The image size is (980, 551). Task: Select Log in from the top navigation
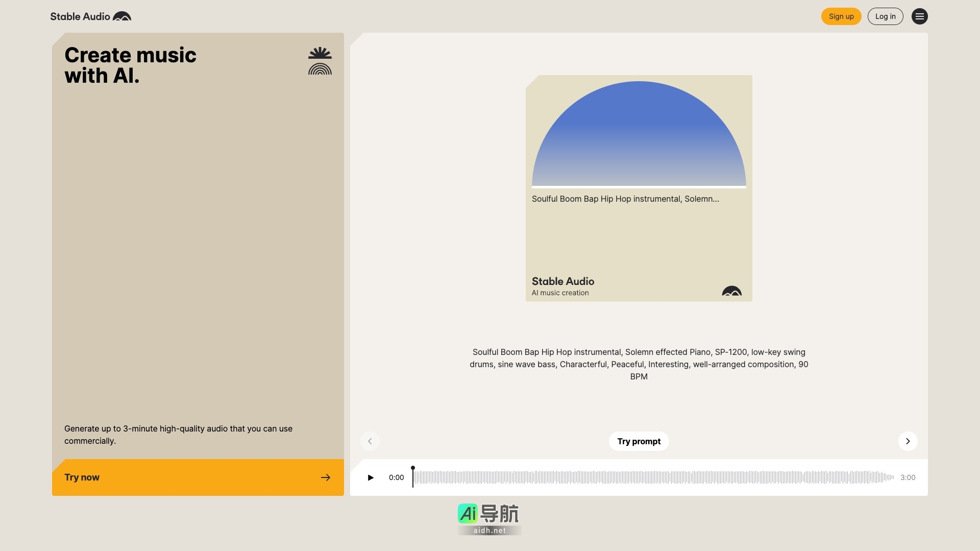(885, 16)
